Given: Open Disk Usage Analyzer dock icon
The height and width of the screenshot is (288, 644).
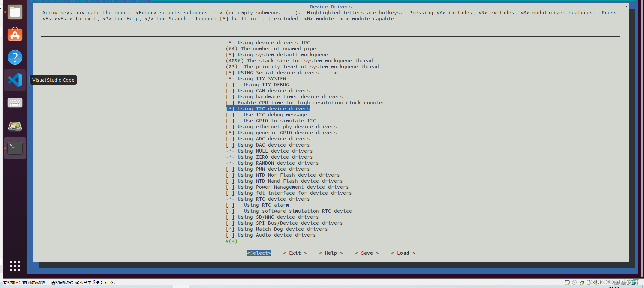Looking at the screenshot, I should (15, 126).
